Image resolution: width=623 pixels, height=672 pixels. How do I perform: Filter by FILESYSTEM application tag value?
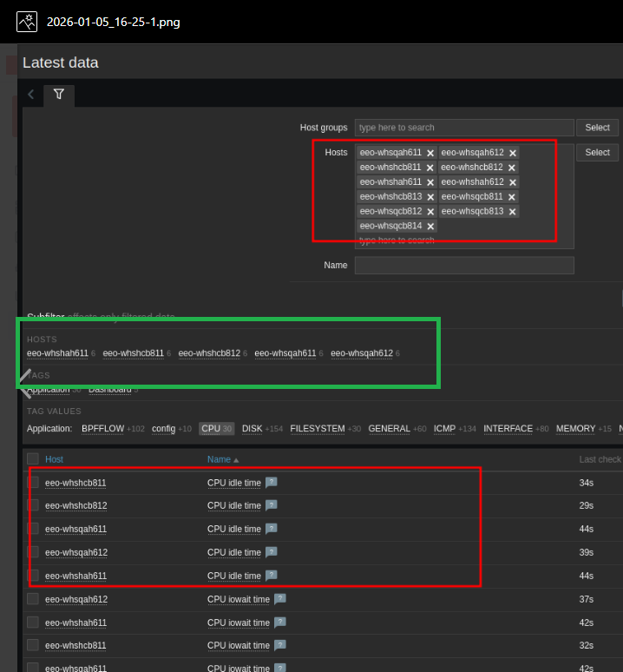point(318,429)
